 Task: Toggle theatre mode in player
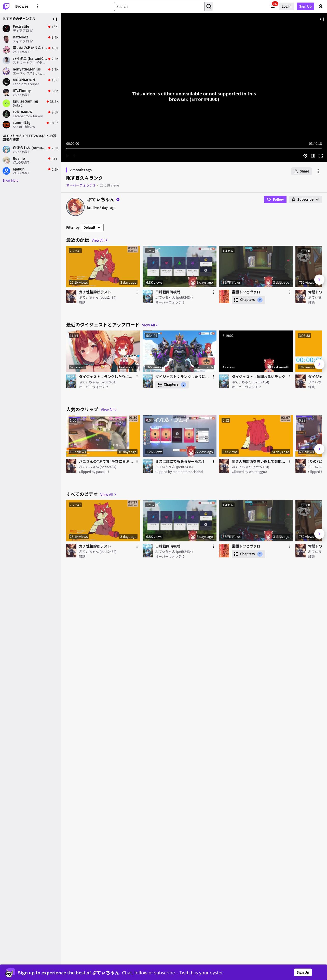313,156
